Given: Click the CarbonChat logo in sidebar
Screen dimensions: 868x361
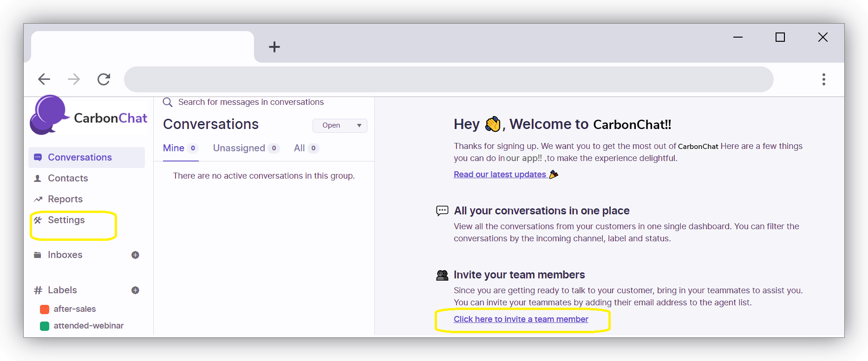Looking at the screenshot, I should 88,116.
